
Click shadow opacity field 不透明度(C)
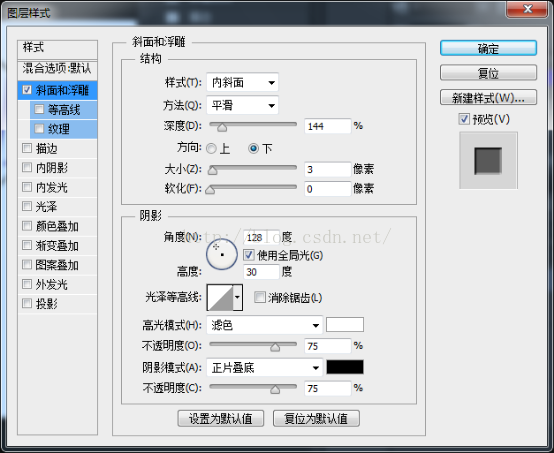[x=328, y=388]
